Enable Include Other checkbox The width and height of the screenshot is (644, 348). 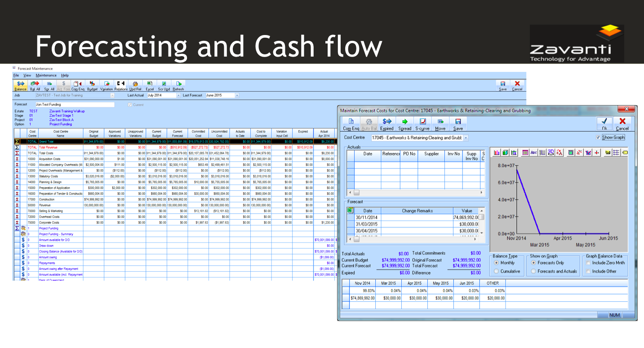pyautogui.click(x=588, y=271)
